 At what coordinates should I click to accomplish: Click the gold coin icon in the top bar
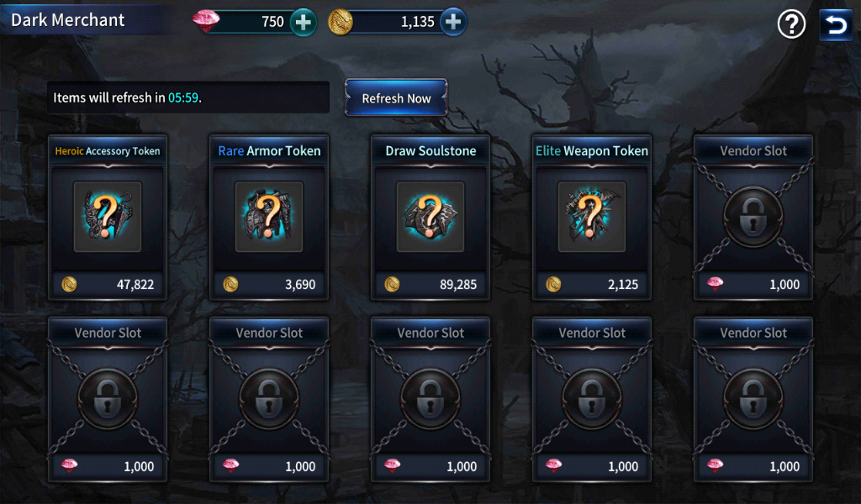click(341, 23)
